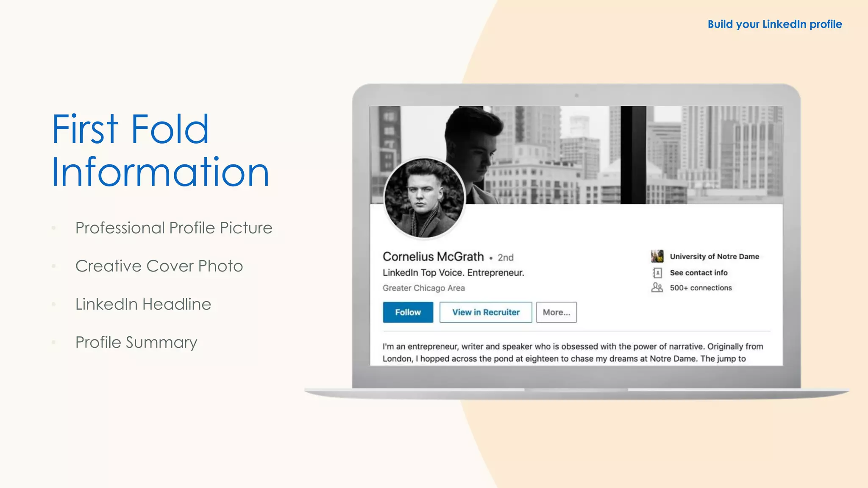Click the circular profile picture
Viewport: 868px width, 488px height.
tap(424, 198)
